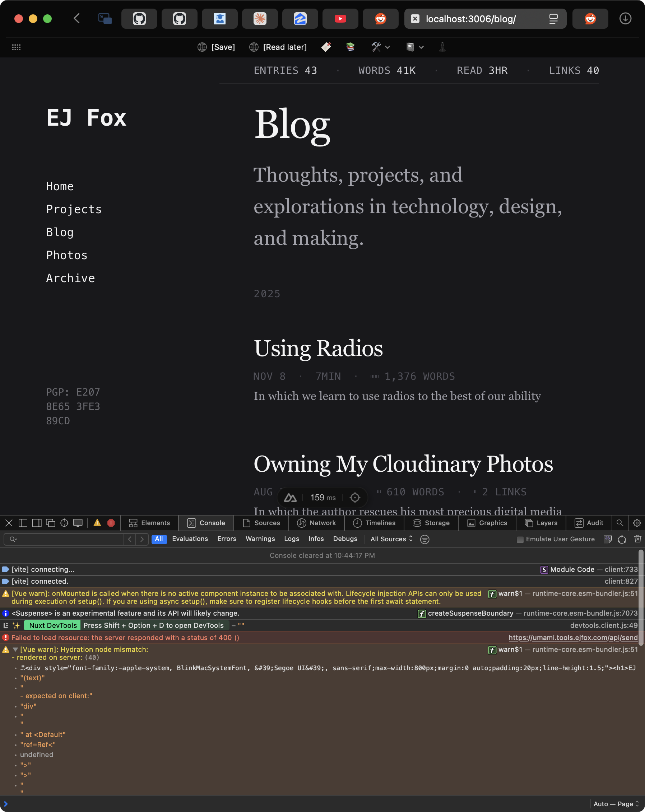Image resolution: width=645 pixels, height=812 pixels.
Task: Collapse the Hydration node mismatch warning
Action: point(15,649)
